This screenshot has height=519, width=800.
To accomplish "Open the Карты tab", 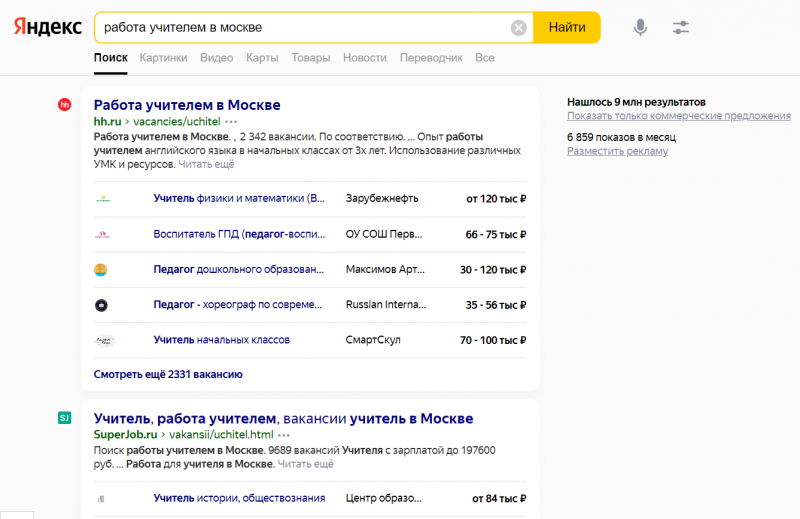I will [262, 58].
